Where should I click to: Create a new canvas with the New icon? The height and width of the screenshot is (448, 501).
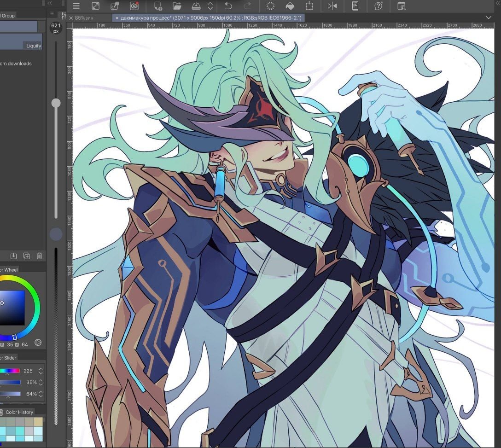[158, 6]
